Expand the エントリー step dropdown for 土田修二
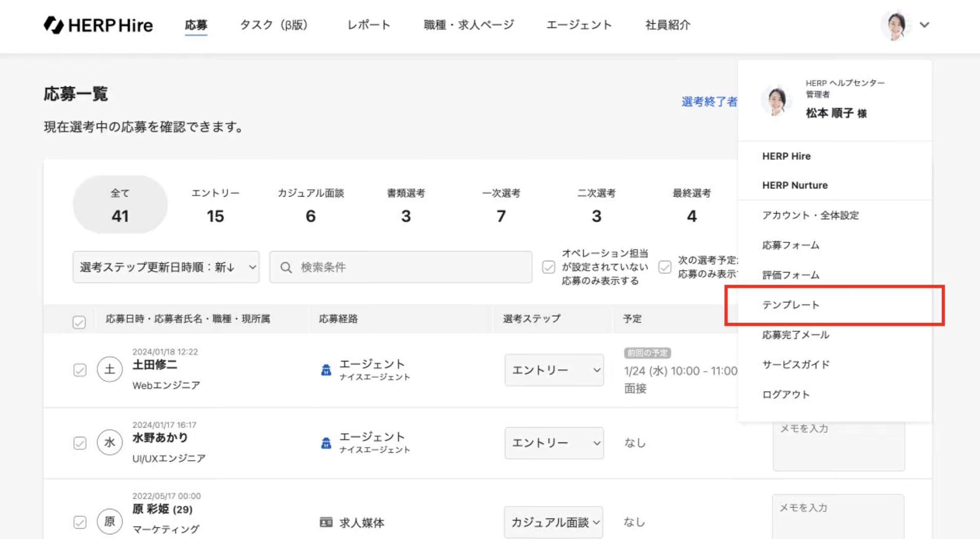The width and height of the screenshot is (980, 539). click(x=554, y=370)
